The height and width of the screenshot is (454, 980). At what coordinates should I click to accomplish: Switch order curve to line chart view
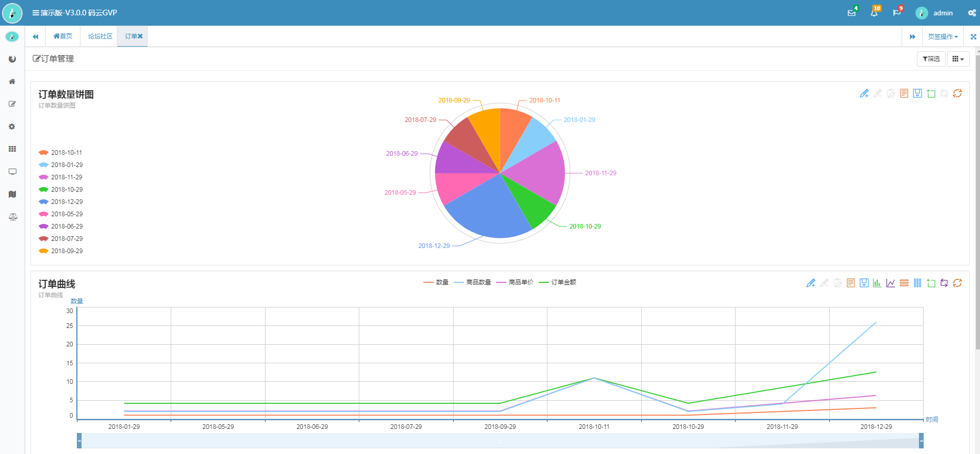[890, 283]
